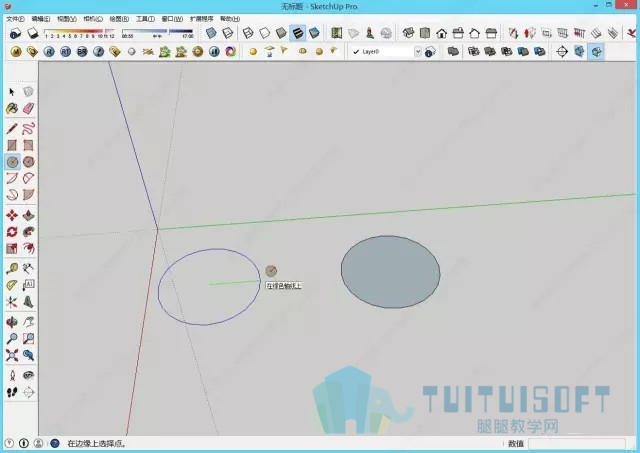The width and height of the screenshot is (640, 453).
Task: Select the Text label tool
Action: click(28, 285)
